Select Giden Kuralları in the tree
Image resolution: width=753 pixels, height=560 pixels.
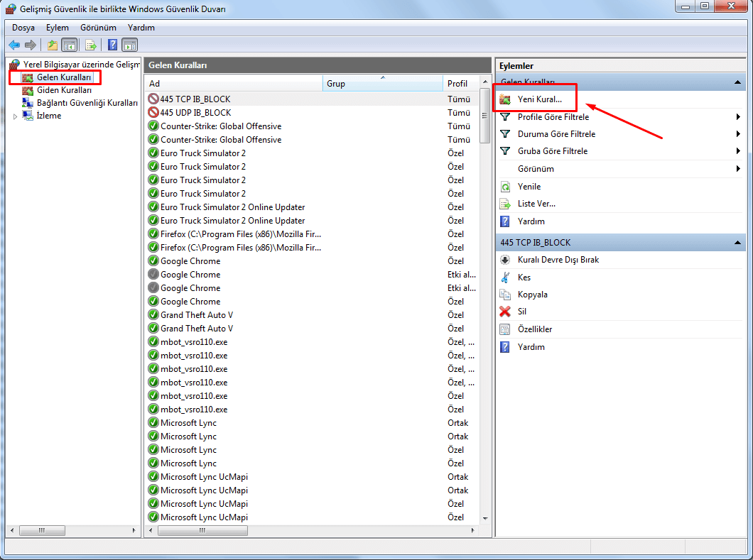(x=64, y=90)
